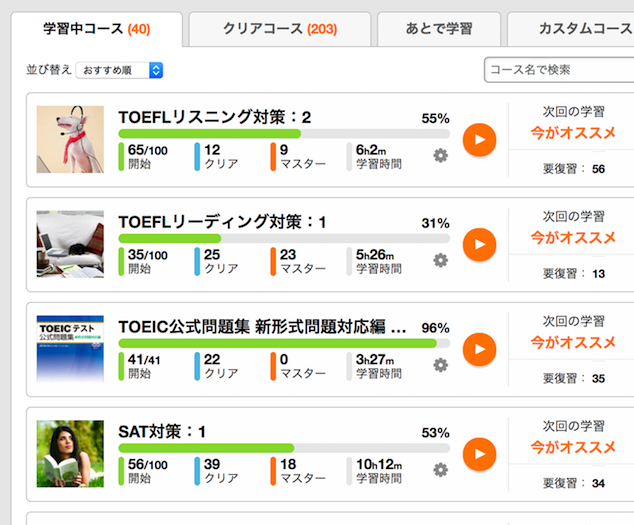Open the おすすめ順 sort dropdown
The width and height of the screenshot is (634, 525).
(x=119, y=70)
